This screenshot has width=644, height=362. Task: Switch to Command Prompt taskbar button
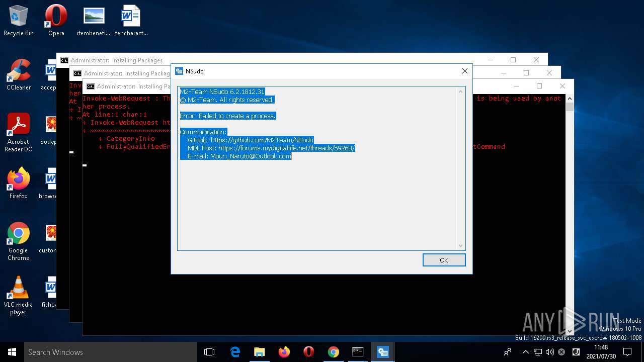pyautogui.click(x=358, y=352)
